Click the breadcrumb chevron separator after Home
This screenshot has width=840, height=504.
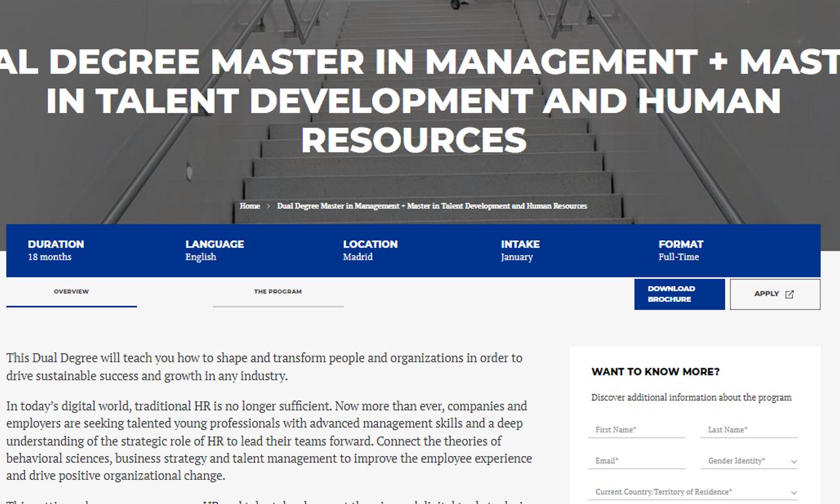tap(268, 206)
